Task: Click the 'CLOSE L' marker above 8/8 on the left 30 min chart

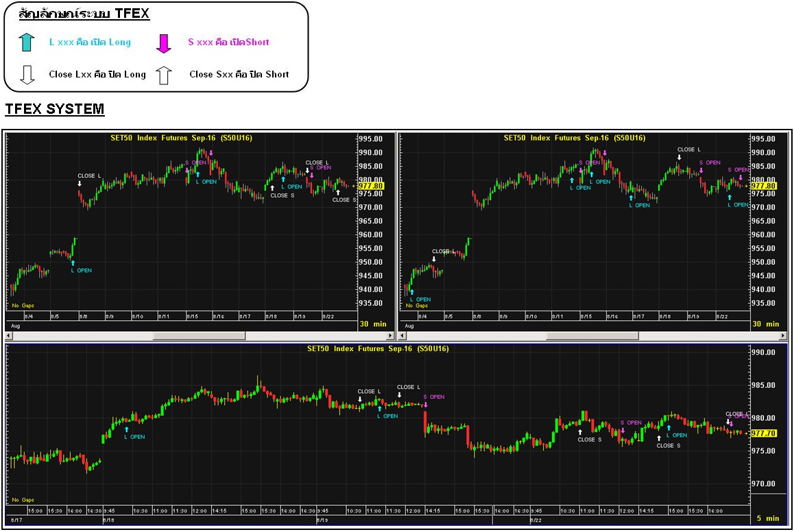Action: tap(89, 176)
